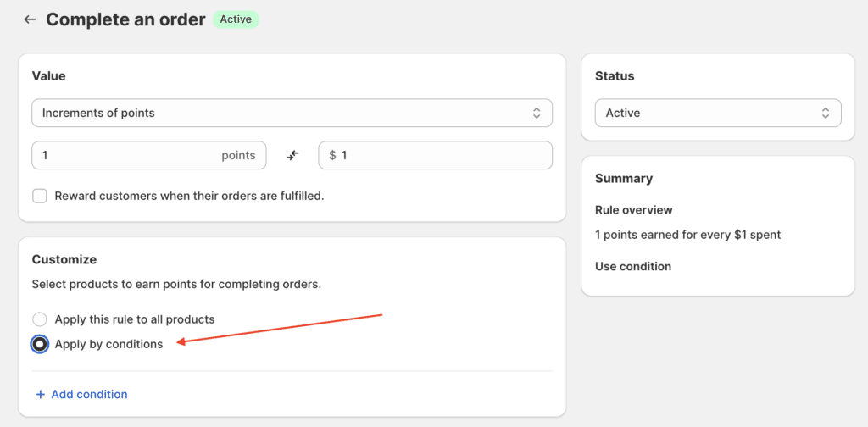The height and width of the screenshot is (427, 868).
Task: Click the 'Add condition' link
Action: pos(89,394)
